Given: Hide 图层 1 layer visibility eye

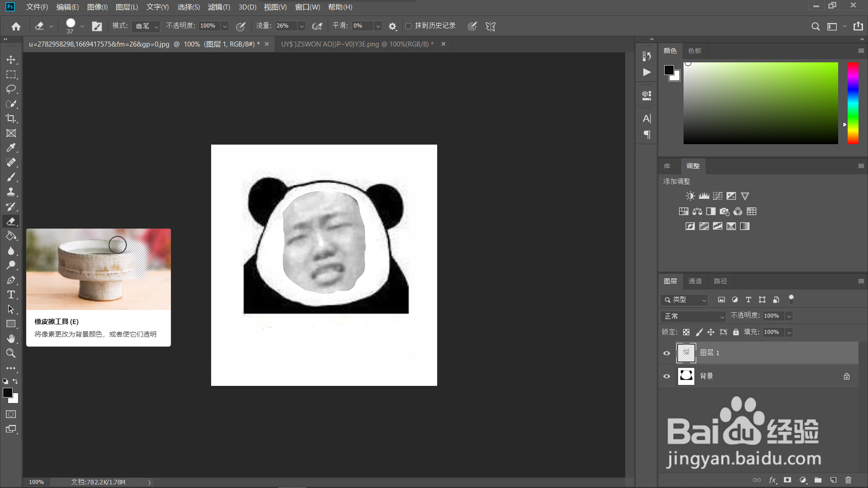Looking at the screenshot, I should click(x=666, y=353).
